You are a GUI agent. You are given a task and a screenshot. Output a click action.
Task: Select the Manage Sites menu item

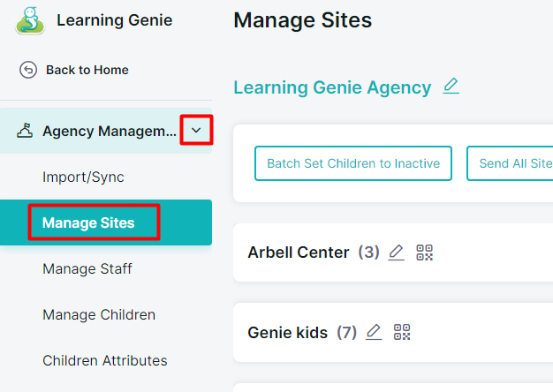[106, 222]
